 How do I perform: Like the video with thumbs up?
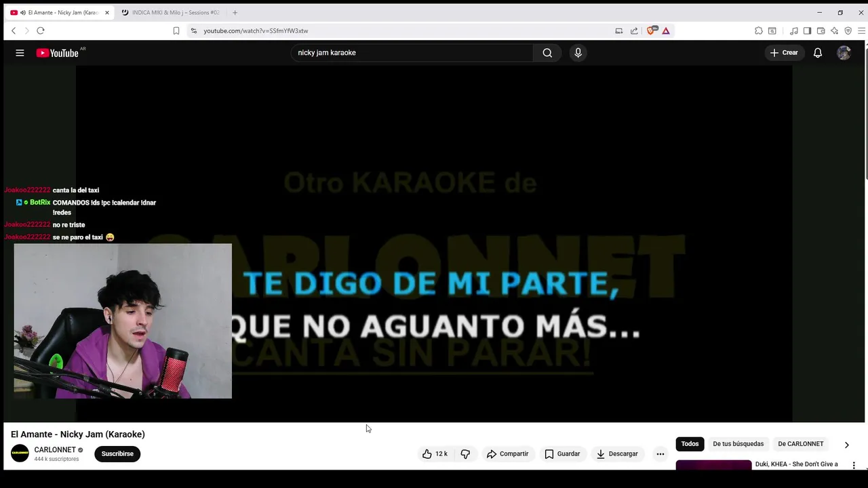tap(434, 454)
